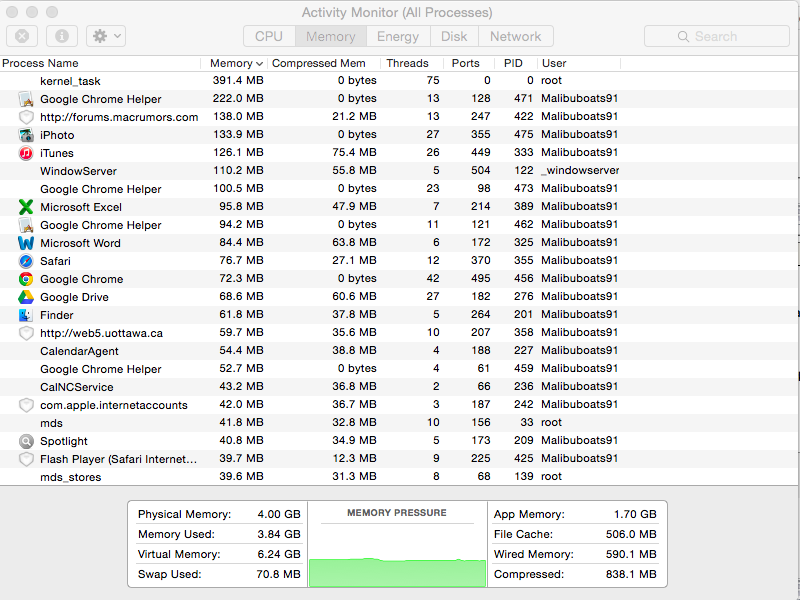Click the Microsoft Word icon
The width and height of the screenshot is (800, 600).
coord(26,243)
